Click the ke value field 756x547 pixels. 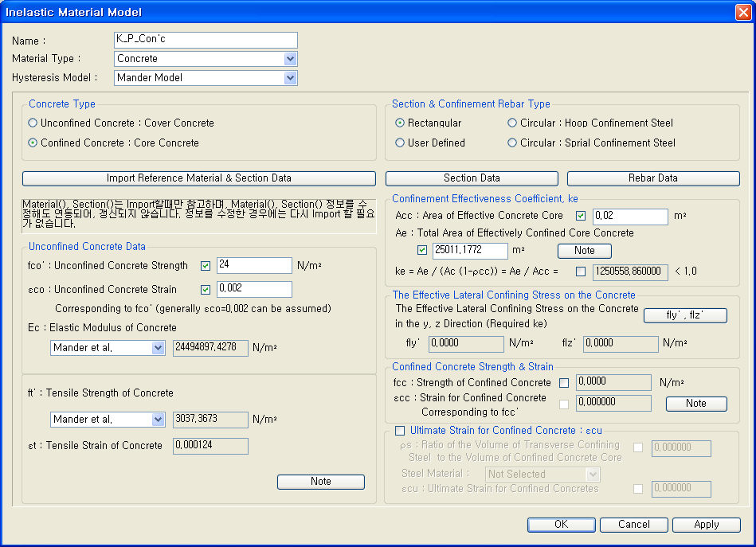[x=630, y=272]
